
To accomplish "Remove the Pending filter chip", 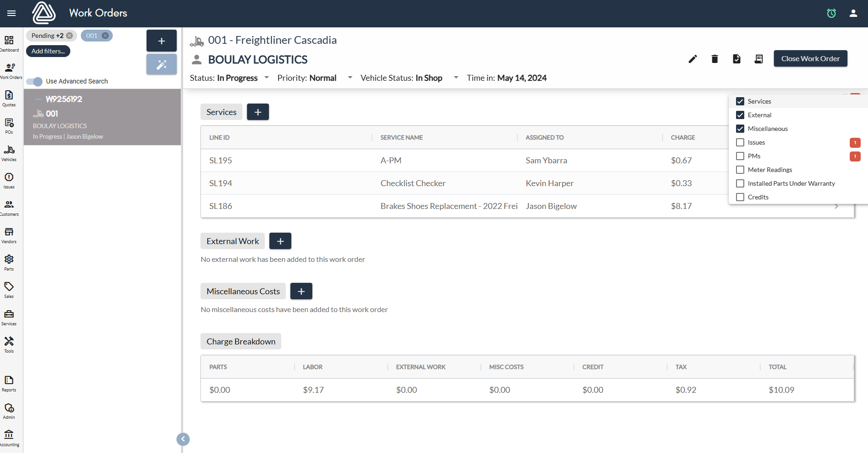I will click(x=69, y=35).
